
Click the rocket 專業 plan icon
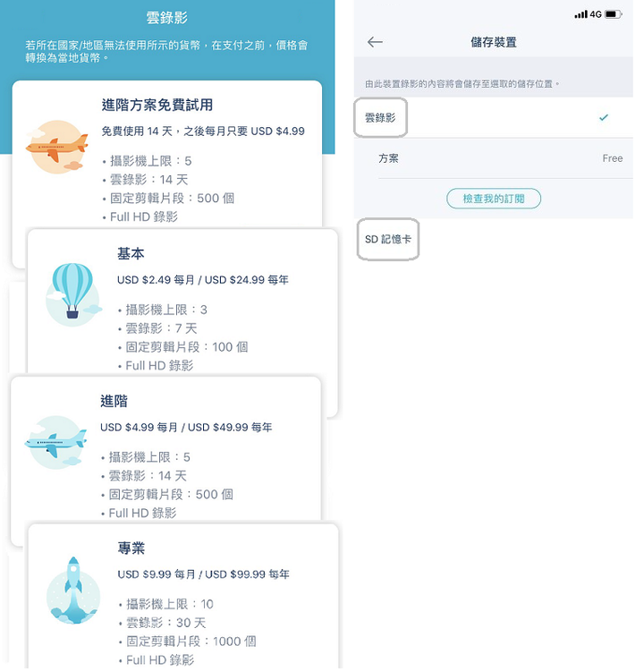pyautogui.click(x=73, y=590)
